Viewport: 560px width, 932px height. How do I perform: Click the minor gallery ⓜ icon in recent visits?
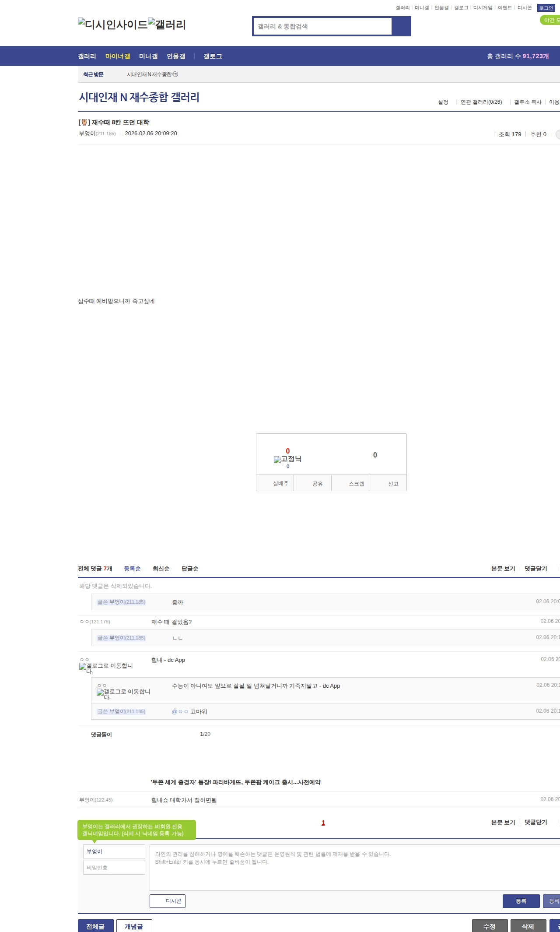(x=175, y=74)
